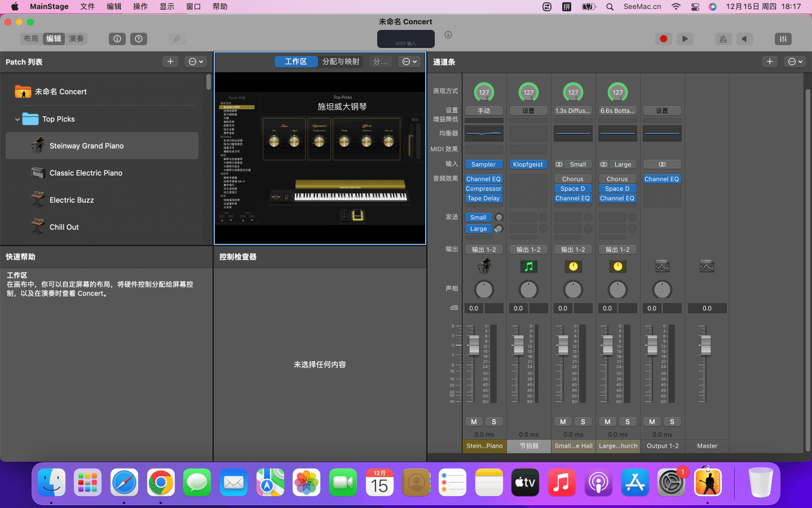
Task: Click the EQ thumbnail on Stein...Piano strip
Action: click(484, 134)
